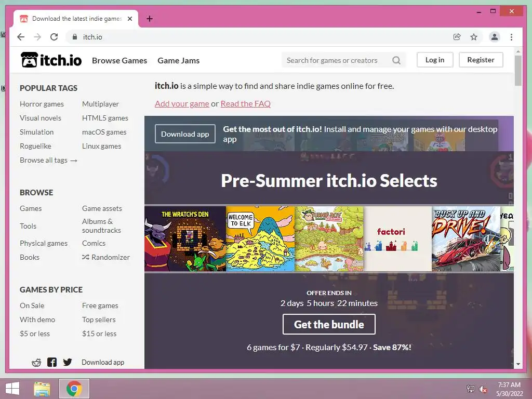Viewport: 532px width, 399px height.
Task: Open Chrome three-dot menu
Action: click(x=511, y=37)
